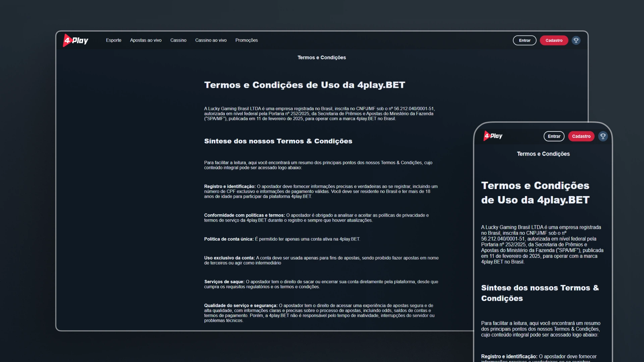Click the Síntese dos nossos Termos heading
This screenshot has height=362, width=644.
[278, 141]
